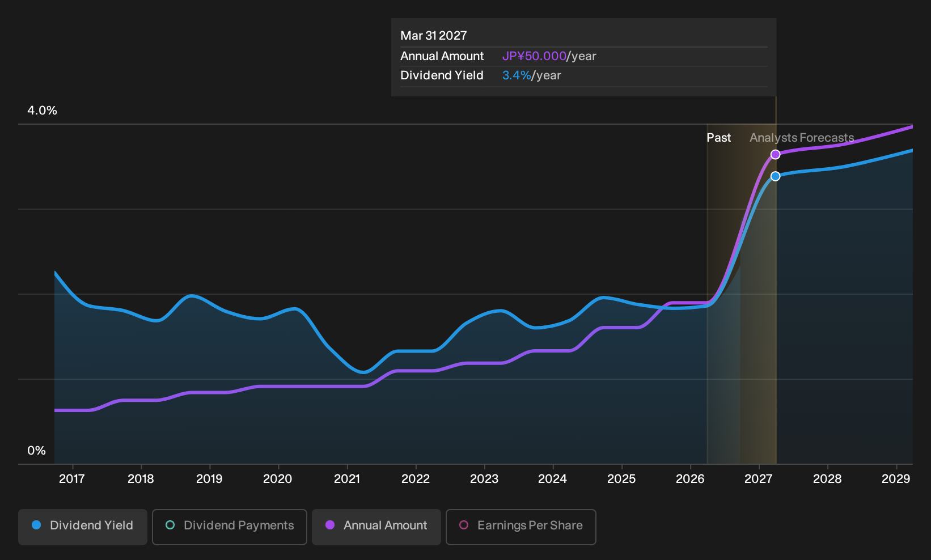The image size is (931, 560).
Task: Click the Mar 31 2027 tooltip date
Action: (434, 36)
